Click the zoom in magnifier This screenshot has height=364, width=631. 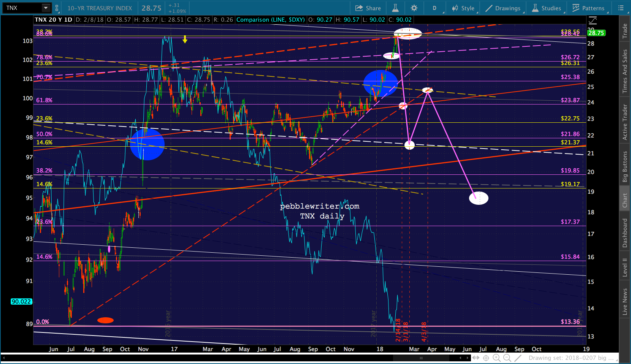click(x=496, y=358)
